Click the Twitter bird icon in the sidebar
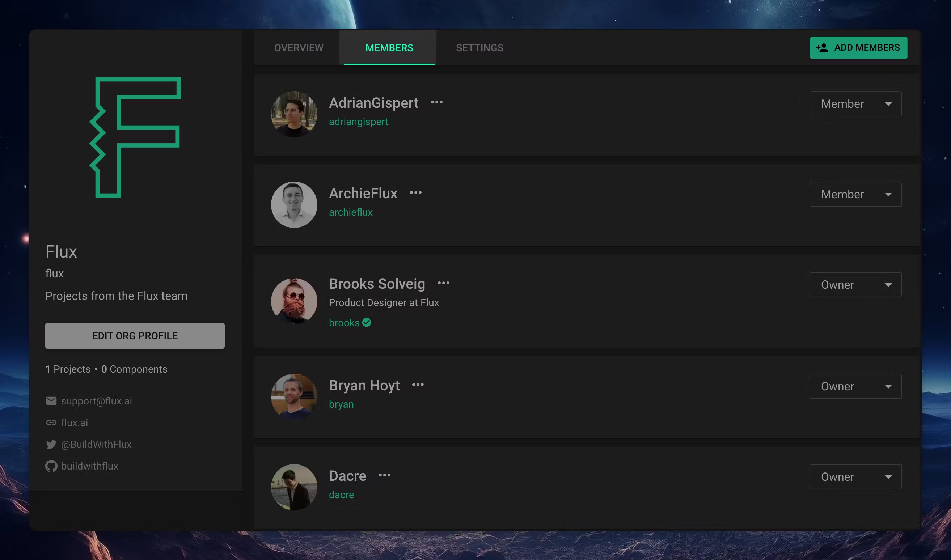The width and height of the screenshot is (951, 560). 51,445
